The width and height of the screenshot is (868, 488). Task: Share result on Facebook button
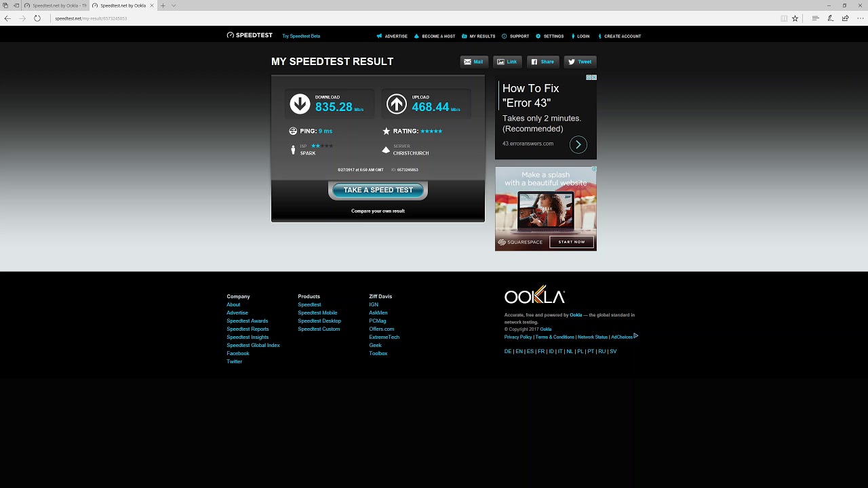point(542,62)
